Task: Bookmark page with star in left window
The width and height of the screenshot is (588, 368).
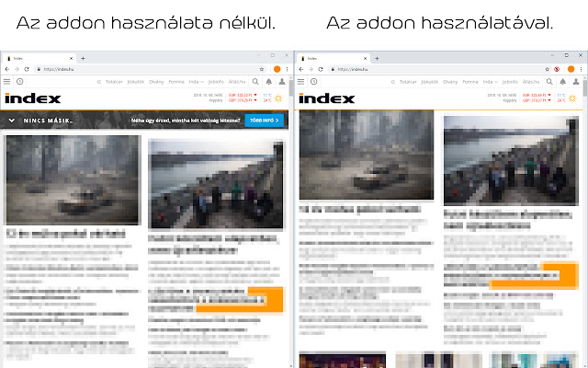Action: tap(262, 69)
